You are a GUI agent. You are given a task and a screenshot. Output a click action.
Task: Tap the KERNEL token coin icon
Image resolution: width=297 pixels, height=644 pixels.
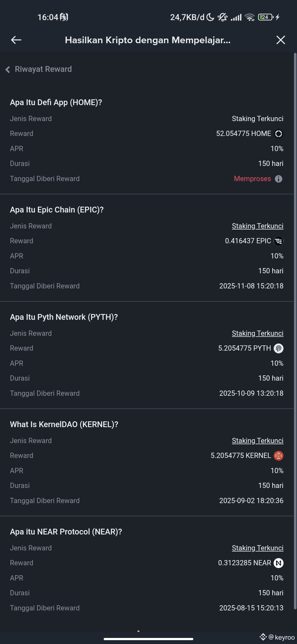coord(279,456)
